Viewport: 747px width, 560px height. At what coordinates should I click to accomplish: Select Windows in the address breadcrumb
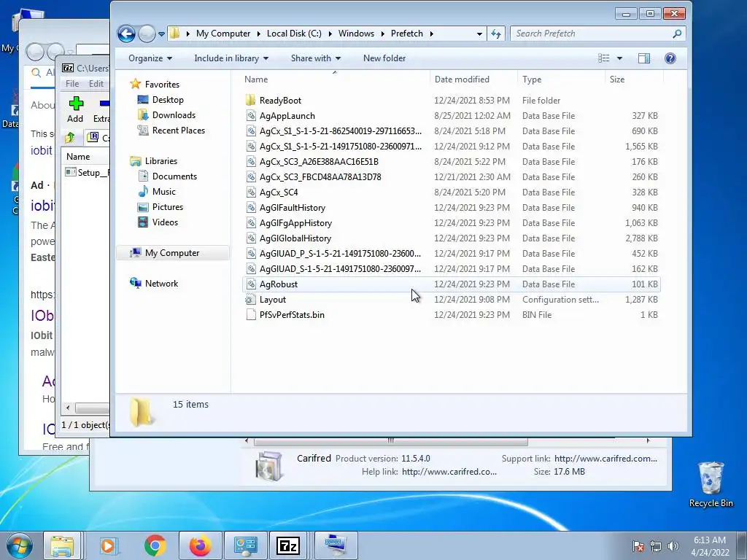[x=356, y=34]
